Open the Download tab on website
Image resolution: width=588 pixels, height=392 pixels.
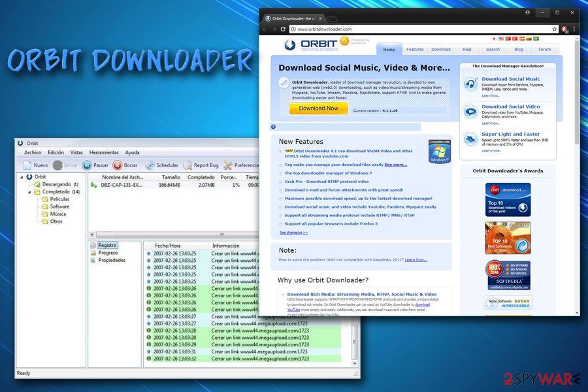pos(440,50)
